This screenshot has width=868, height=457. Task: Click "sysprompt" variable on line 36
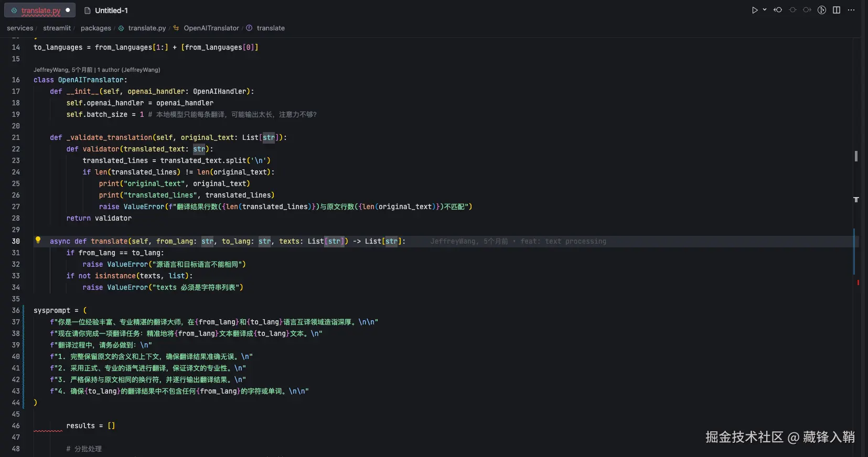pos(51,310)
